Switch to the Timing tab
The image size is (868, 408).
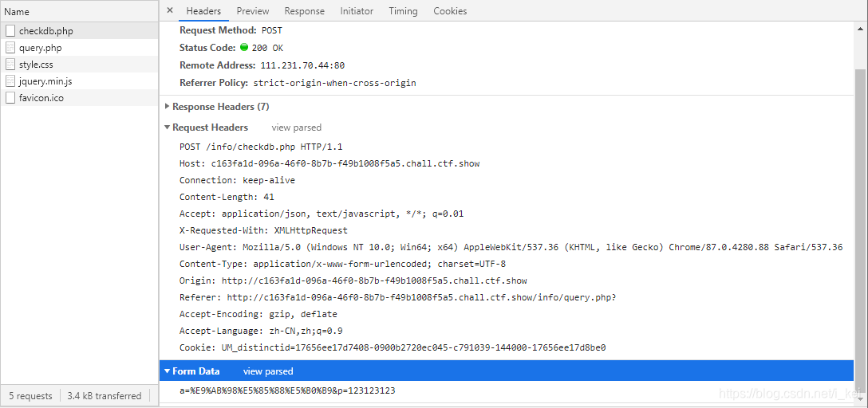(403, 11)
